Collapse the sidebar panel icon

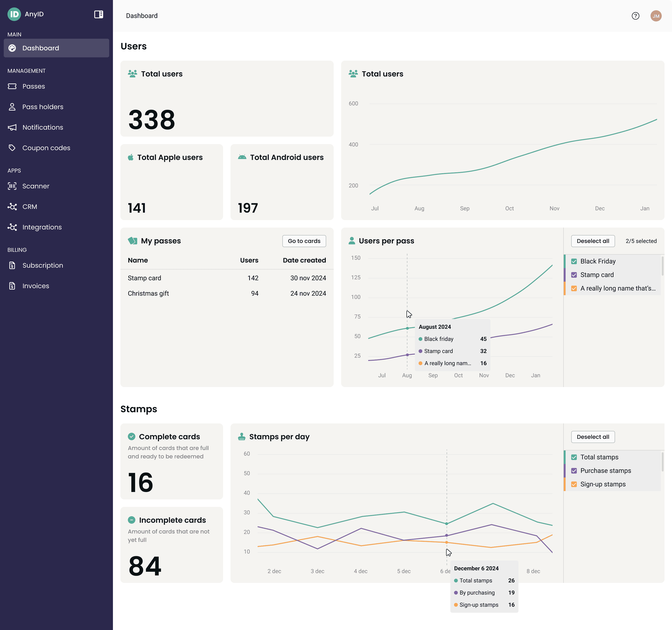[98, 14]
